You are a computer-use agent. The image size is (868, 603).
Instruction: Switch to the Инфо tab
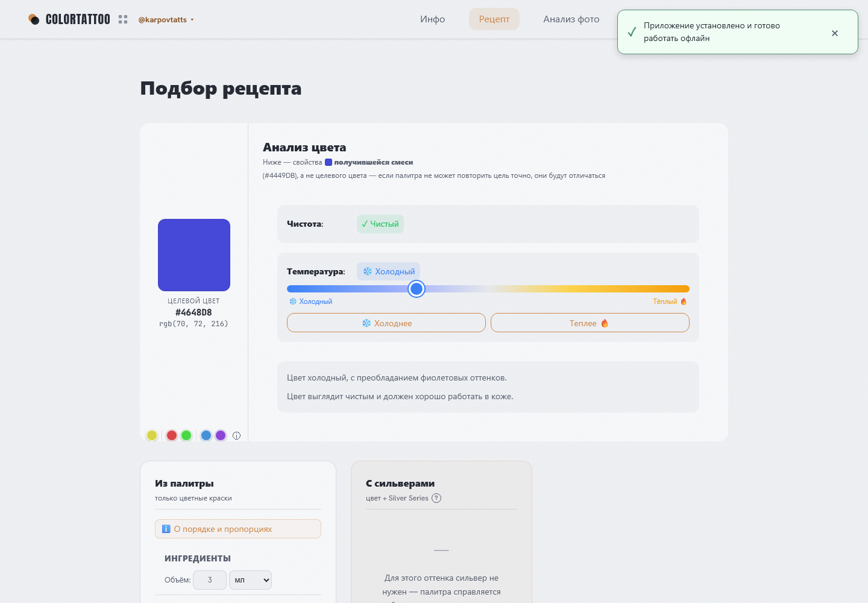[x=433, y=19]
